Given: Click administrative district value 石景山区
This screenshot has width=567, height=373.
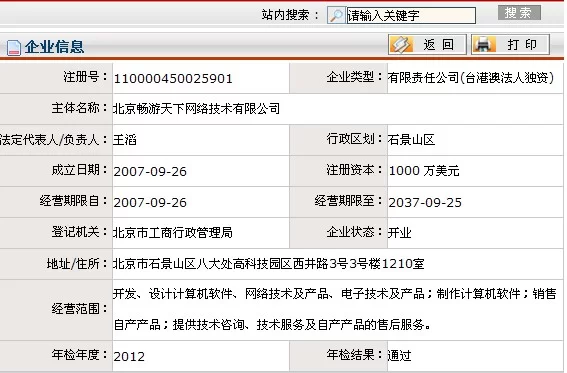Looking at the screenshot, I should (x=411, y=140).
